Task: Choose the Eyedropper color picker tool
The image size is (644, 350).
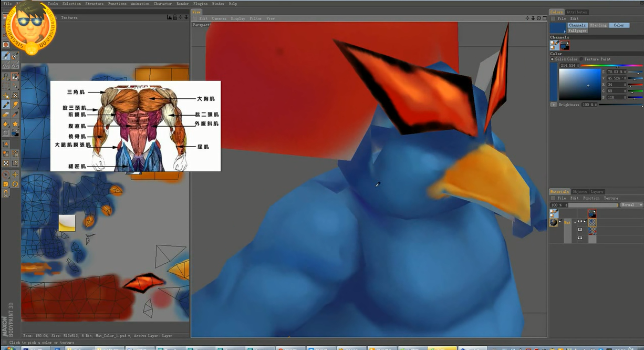Action: (15, 115)
